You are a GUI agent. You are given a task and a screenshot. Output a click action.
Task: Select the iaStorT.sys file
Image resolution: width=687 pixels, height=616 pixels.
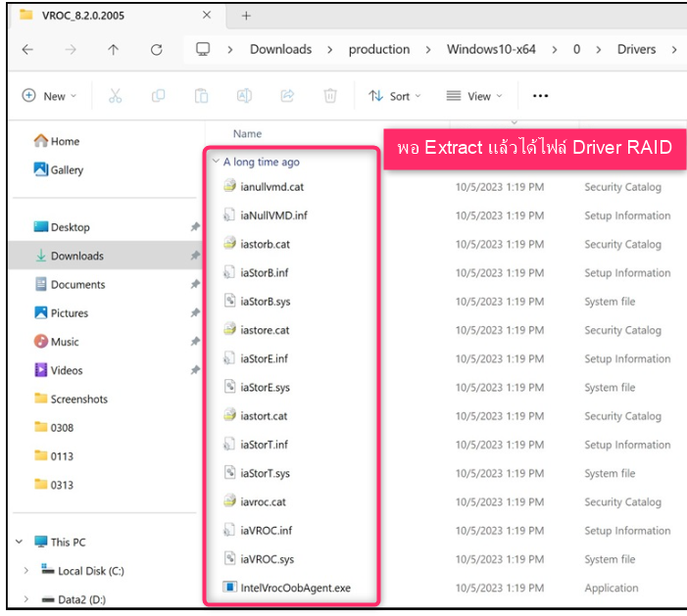[x=257, y=473]
